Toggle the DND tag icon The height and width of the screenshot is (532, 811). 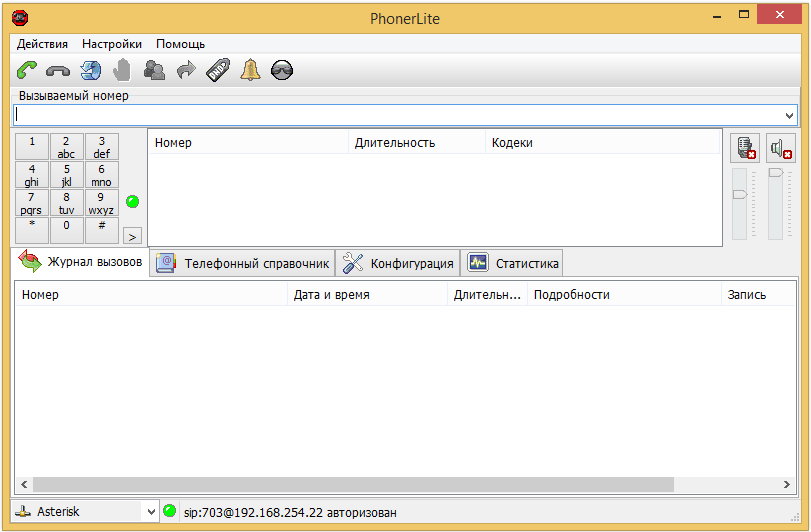[x=218, y=70]
